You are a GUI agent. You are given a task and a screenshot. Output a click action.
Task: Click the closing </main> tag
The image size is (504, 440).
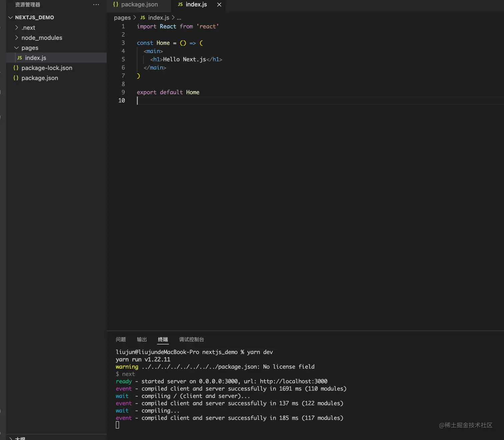pyautogui.click(x=155, y=68)
